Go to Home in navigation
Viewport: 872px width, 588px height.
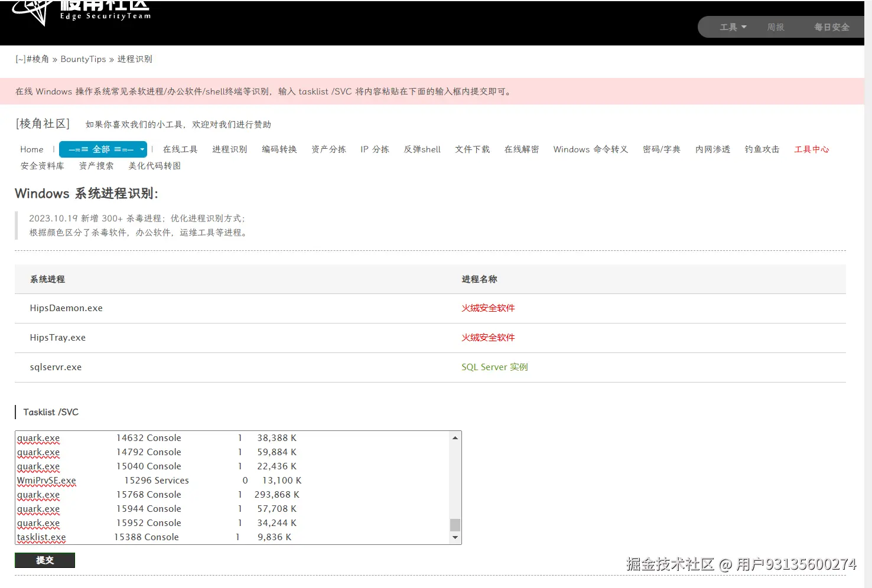click(x=32, y=149)
